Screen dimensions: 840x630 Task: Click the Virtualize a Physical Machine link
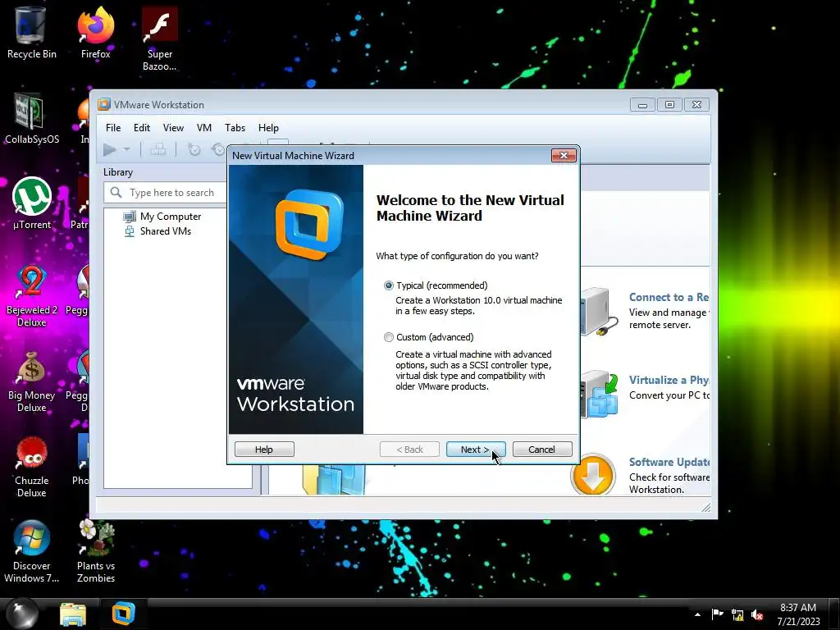[669, 380]
